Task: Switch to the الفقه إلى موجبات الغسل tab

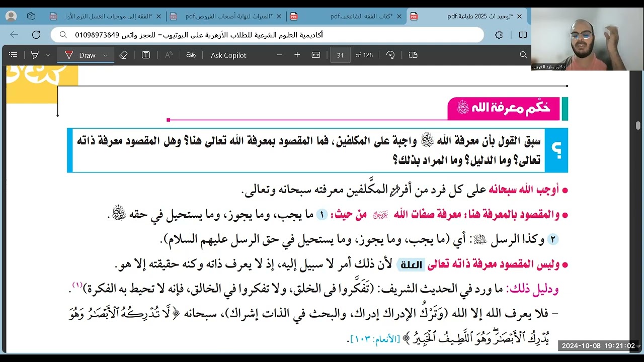Action: [x=105, y=16]
